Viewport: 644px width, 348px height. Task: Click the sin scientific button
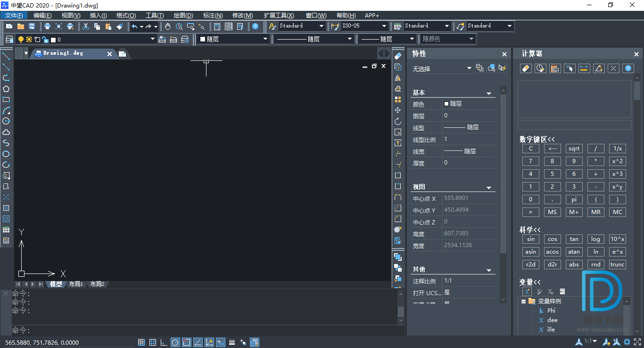[530, 239]
